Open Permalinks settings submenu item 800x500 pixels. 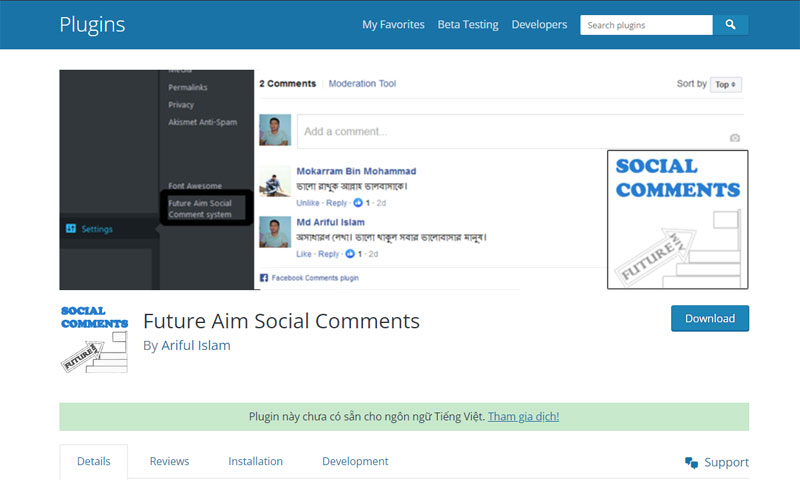click(188, 87)
